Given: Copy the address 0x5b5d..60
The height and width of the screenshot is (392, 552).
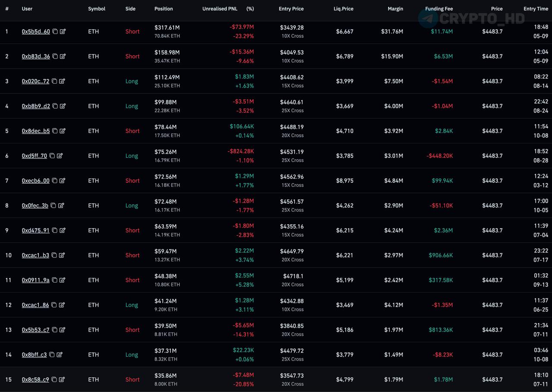Looking at the screenshot, I should coord(55,31).
